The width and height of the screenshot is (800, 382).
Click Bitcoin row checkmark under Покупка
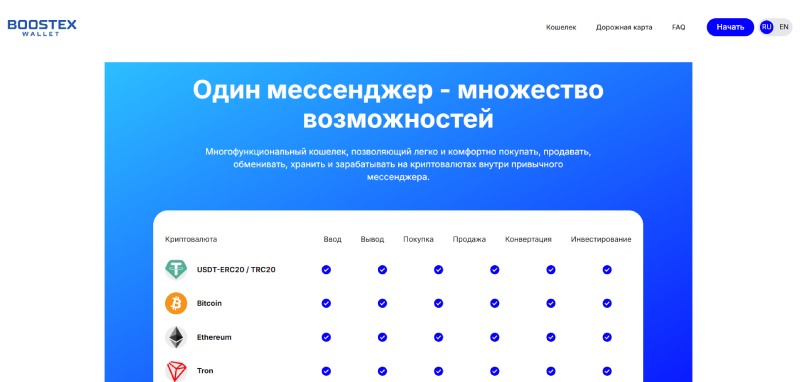click(x=438, y=303)
